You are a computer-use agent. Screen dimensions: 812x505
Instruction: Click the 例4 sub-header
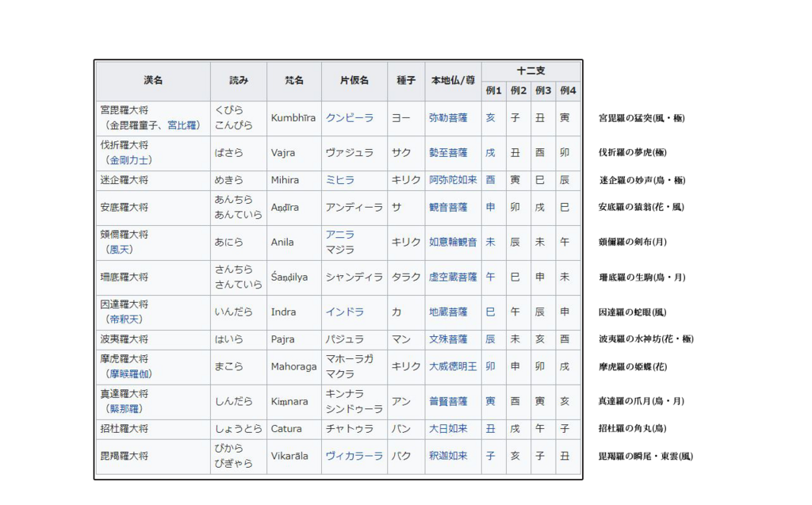(x=568, y=90)
